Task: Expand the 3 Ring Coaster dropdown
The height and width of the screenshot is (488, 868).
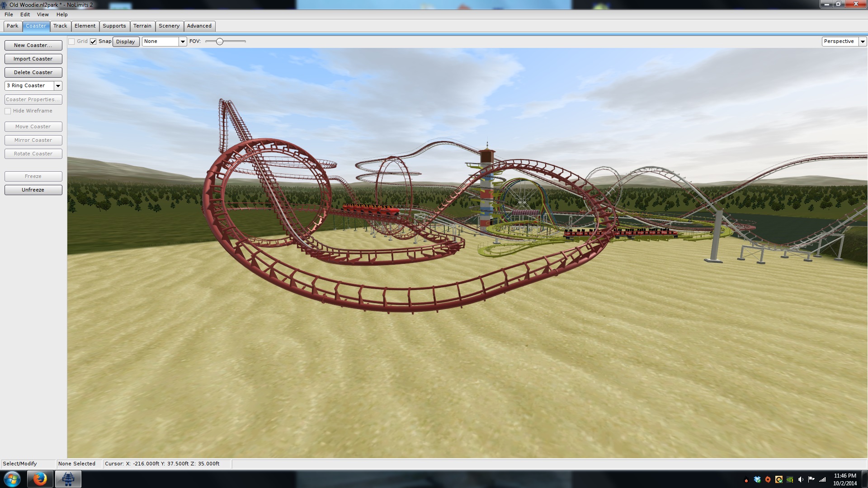Action: (x=58, y=86)
